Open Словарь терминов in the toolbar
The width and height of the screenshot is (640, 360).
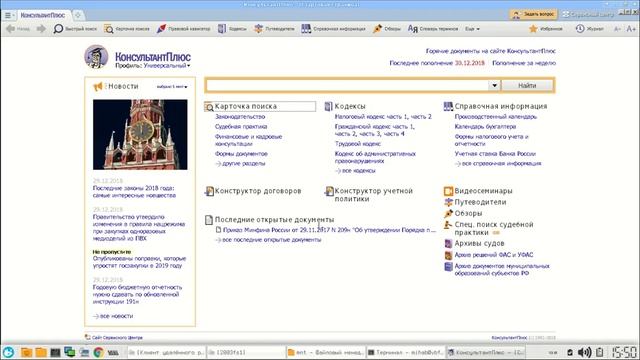pos(433,29)
